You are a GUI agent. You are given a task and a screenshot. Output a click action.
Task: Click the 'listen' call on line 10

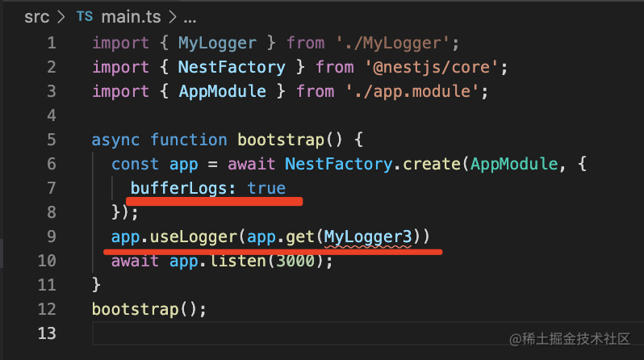point(238,261)
